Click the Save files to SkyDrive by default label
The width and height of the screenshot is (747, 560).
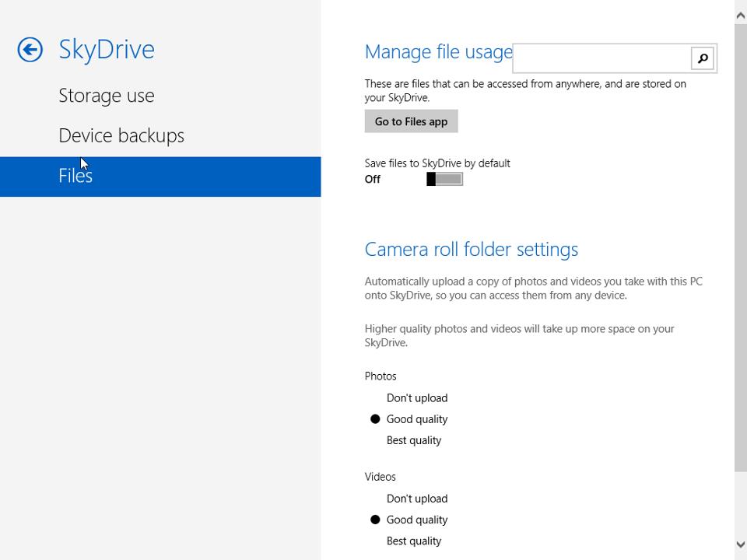[437, 163]
